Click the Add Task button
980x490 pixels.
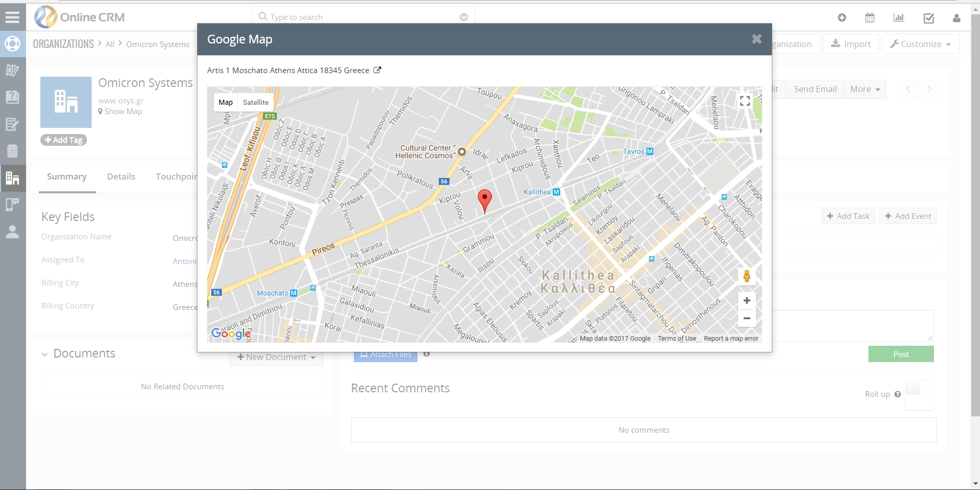[x=848, y=216]
